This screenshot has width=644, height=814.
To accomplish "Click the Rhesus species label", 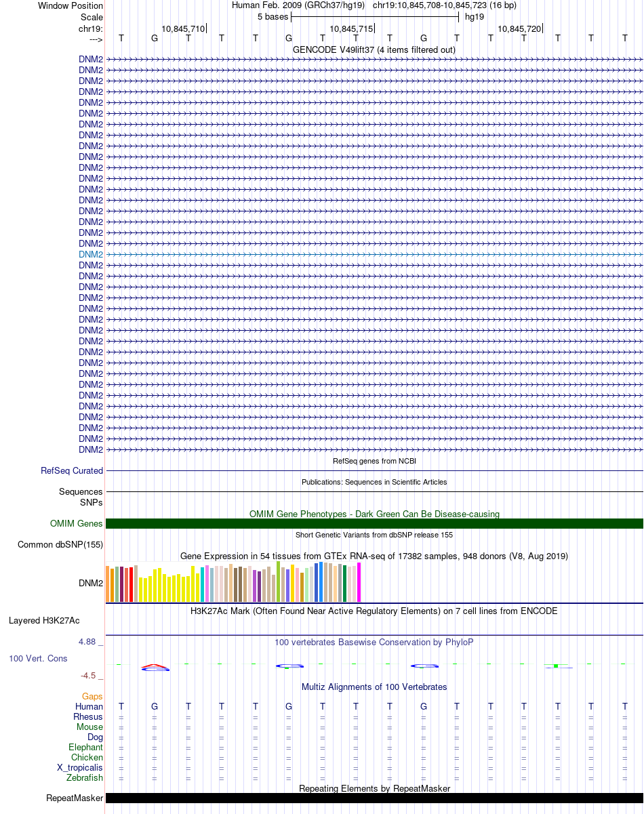I will click(88, 716).
